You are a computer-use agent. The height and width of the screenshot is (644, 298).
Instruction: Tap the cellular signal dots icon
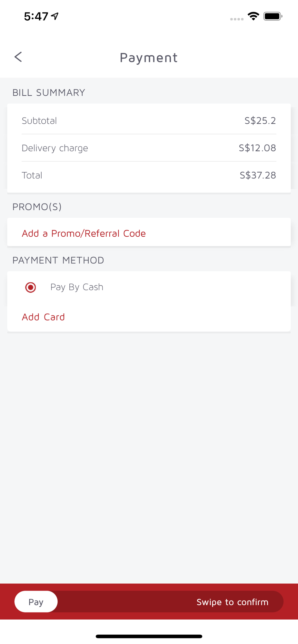tap(237, 19)
